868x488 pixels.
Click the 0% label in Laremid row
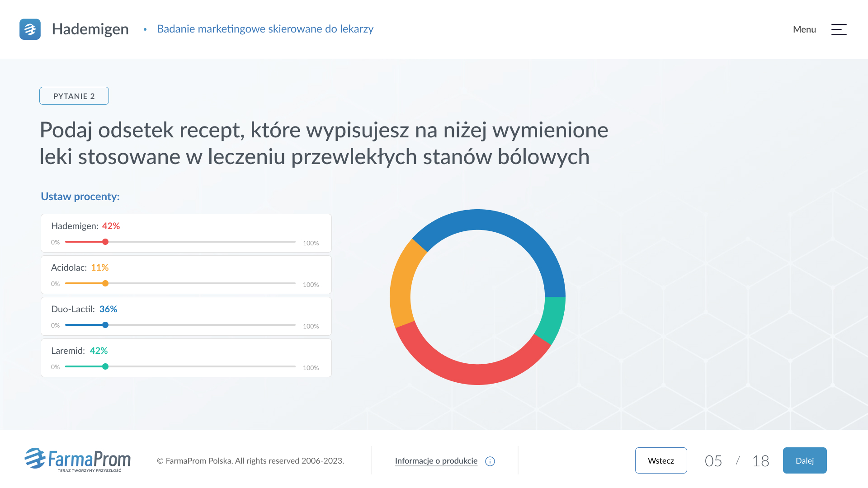click(x=55, y=367)
